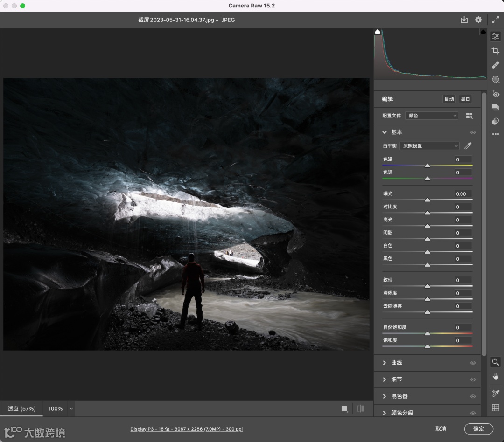
Task: Select the Crop tool in right toolbar
Action: pyautogui.click(x=496, y=51)
